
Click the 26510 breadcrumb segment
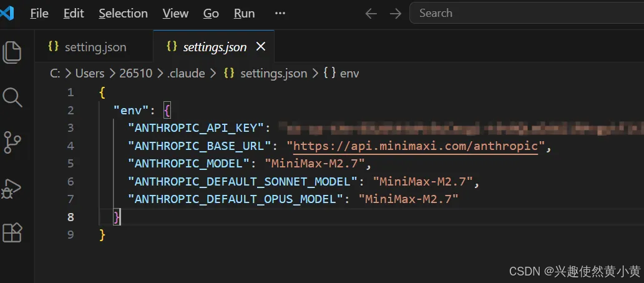click(x=136, y=74)
